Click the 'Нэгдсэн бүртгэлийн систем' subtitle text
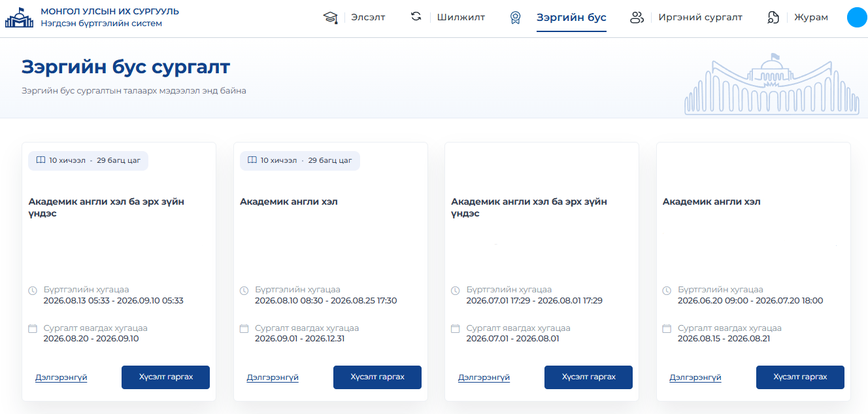The width and height of the screenshot is (868, 414). (x=101, y=24)
